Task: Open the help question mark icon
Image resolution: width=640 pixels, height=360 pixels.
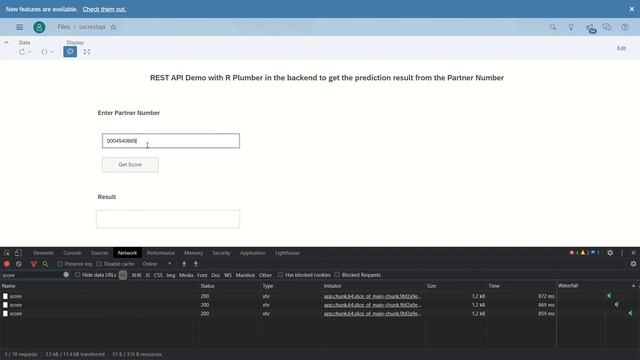Action: pyautogui.click(x=625, y=27)
